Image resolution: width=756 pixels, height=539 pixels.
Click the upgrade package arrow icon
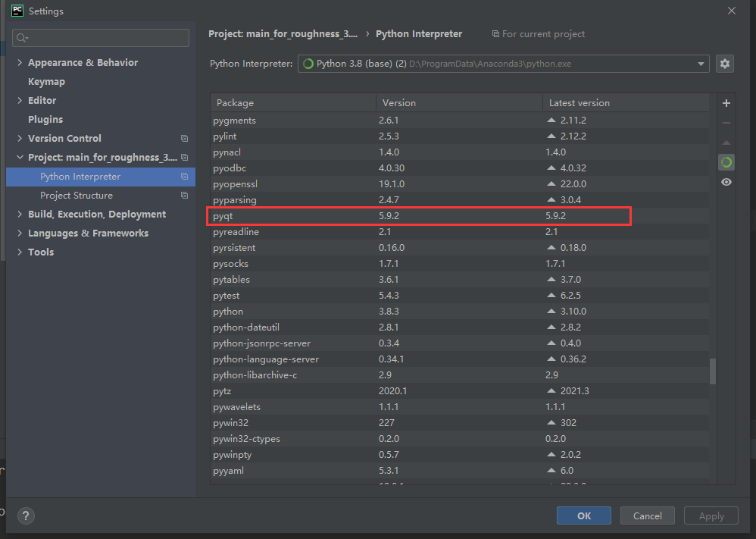point(726,143)
